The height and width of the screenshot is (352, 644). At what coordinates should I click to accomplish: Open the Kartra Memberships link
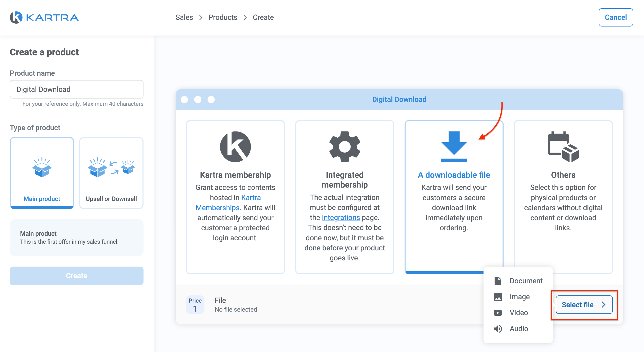[x=217, y=208]
